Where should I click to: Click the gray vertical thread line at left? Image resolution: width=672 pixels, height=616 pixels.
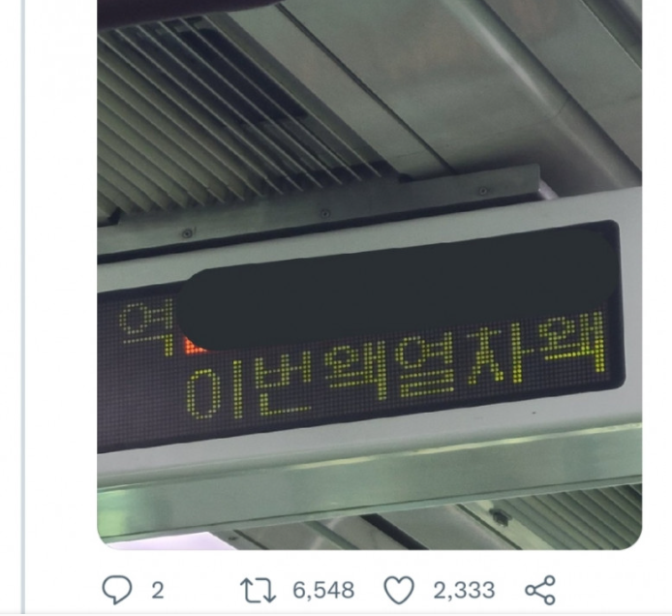click(x=23, y=291)
